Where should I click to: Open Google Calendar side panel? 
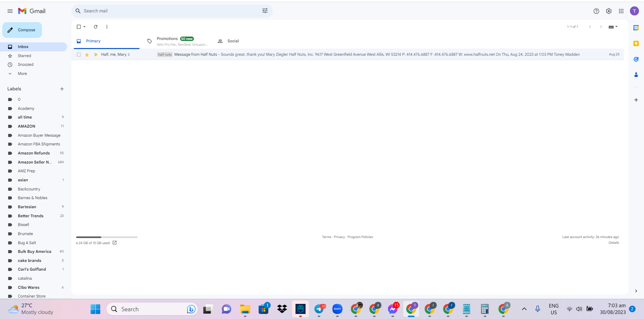pyautogui.click(x=636, y=28)
